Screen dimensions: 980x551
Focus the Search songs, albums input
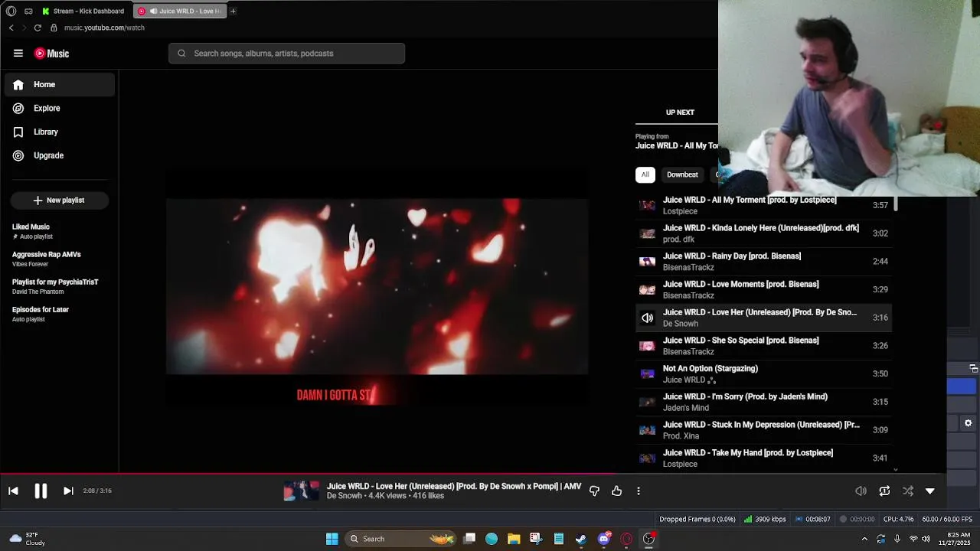point(286,53)
